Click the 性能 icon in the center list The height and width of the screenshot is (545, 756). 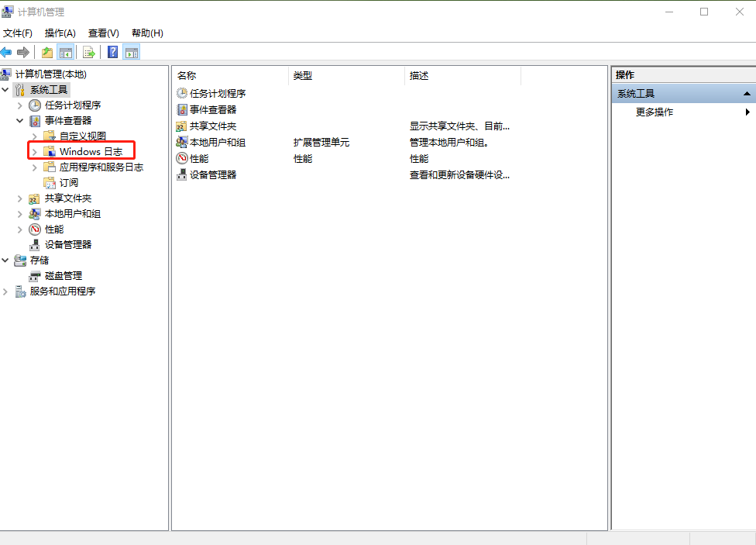click(x=182, y=159)
